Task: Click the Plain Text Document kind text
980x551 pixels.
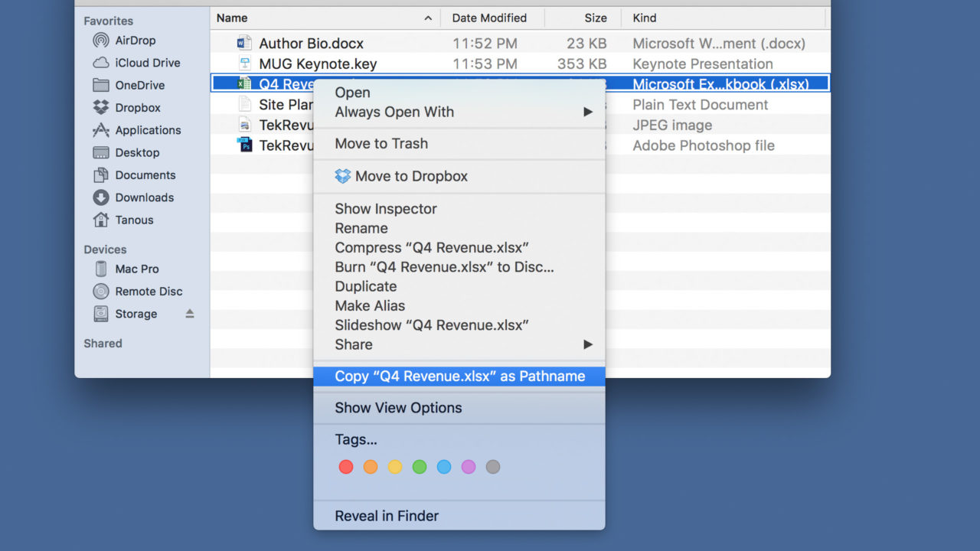Action: [700, 105]
